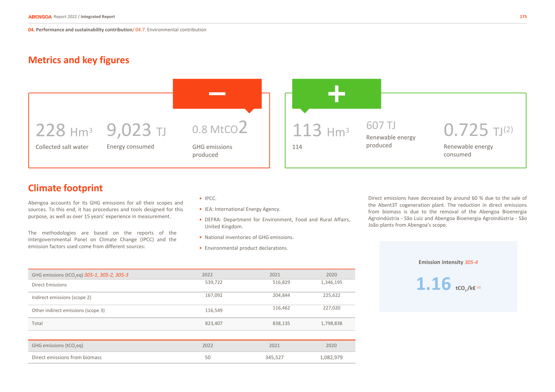Click Total 2022 value 823,407
Screen dimensions: 555x392
214,323
